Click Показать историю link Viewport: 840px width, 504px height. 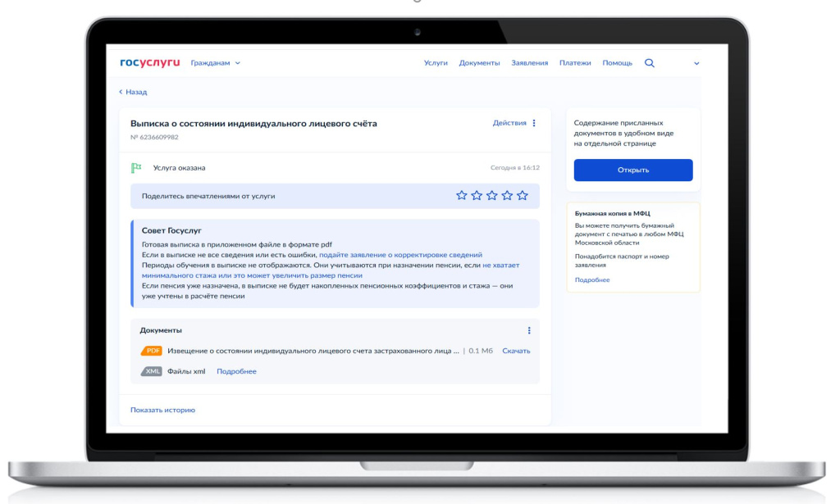tap(162, 410)
